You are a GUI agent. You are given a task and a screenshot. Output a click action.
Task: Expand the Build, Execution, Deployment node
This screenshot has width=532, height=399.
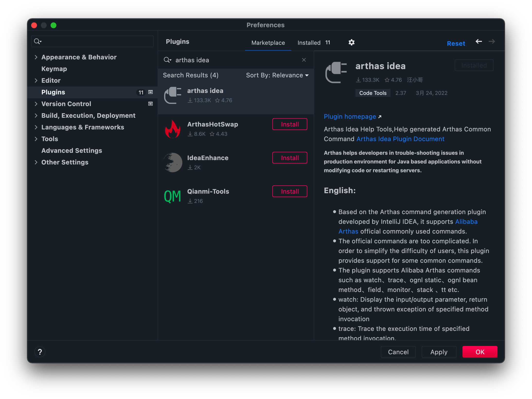pos(36,116)
